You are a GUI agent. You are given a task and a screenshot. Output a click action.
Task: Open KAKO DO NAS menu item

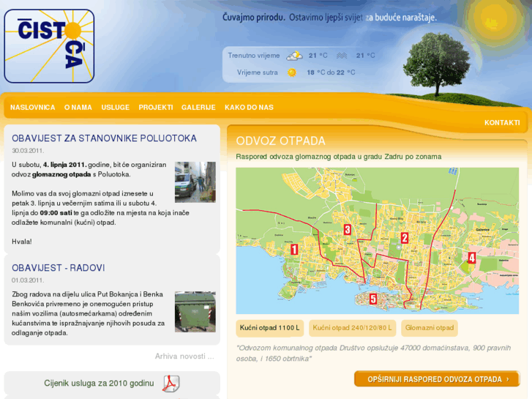pyautogui.click(x=249, y=108)
